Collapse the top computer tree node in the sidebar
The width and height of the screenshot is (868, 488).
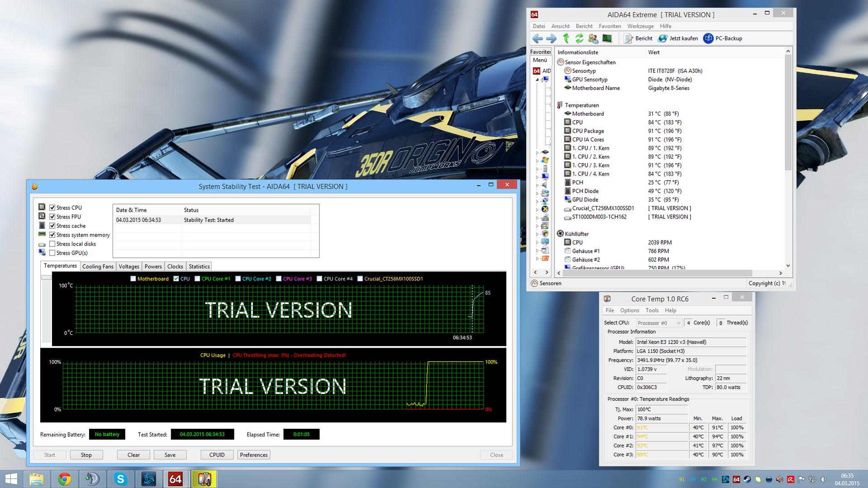tap(537, 80)
